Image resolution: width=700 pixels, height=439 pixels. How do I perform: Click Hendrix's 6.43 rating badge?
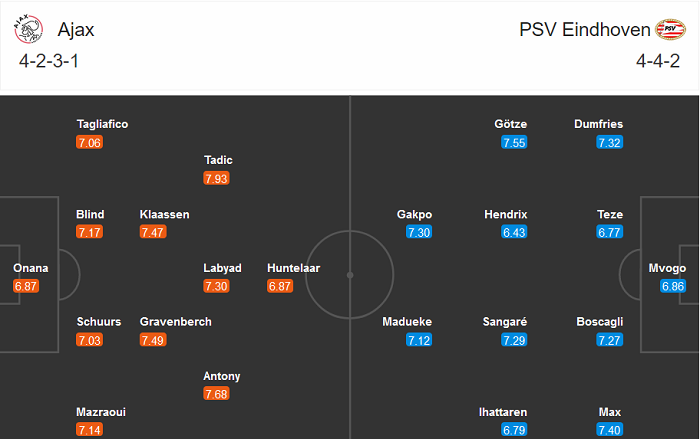point(514,232)
